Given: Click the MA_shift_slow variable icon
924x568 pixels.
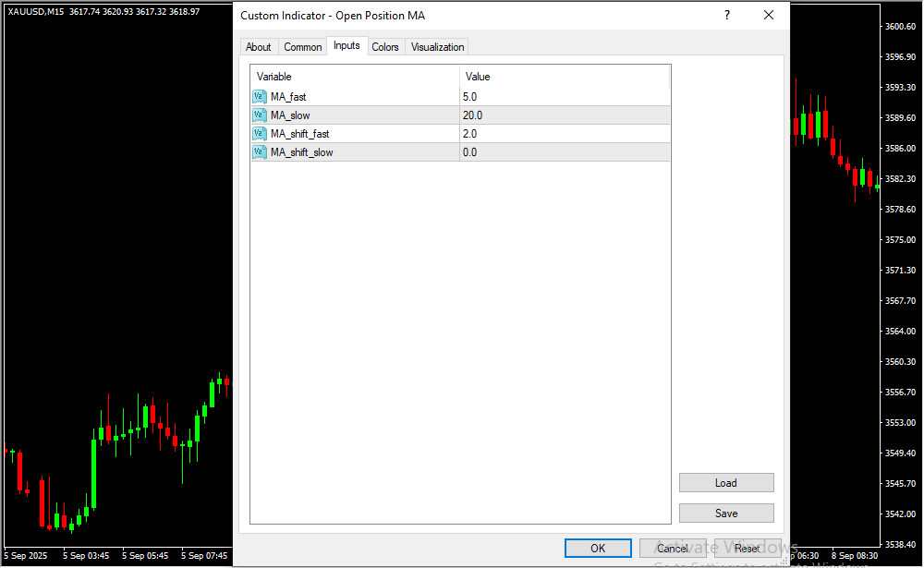Looking at the screenshot, I should click(259, 152).
